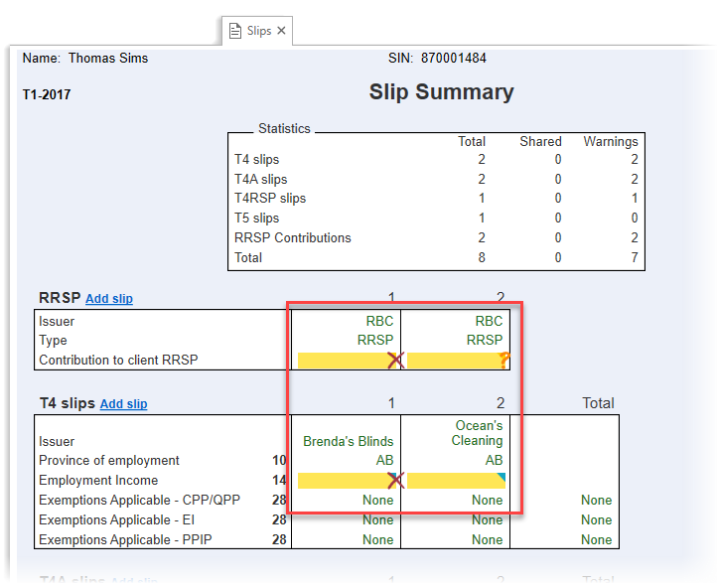Image resolution: width=718 pixels, height=588 pixels.
Task: Click the teal corner marker on Ocean's Cleaning income
Action: [x=502, y=477]
